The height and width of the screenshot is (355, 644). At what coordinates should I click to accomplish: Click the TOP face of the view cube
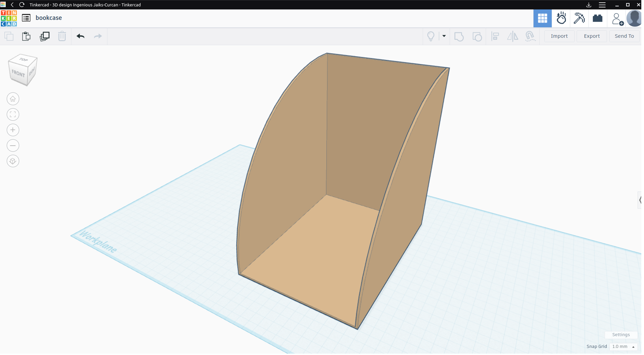coord(23,60)
